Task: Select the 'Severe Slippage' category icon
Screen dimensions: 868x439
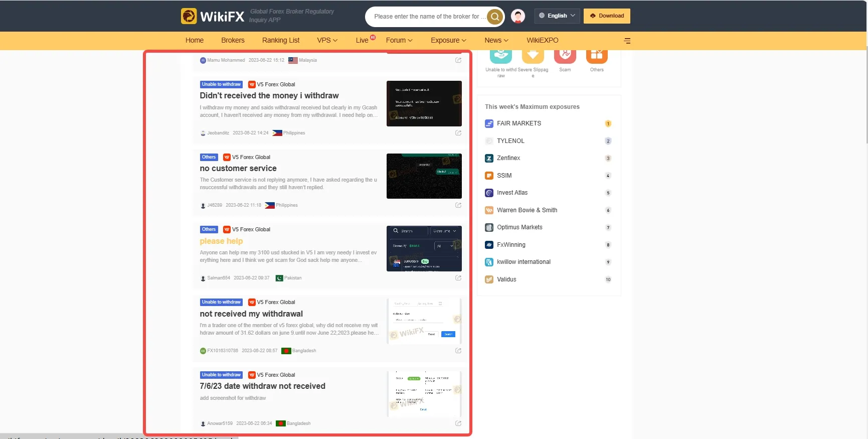Action: click(533, 56)
